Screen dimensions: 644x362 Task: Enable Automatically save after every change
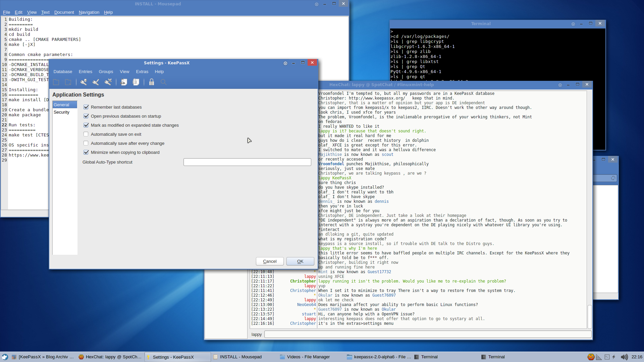click(x=86, y=143)
